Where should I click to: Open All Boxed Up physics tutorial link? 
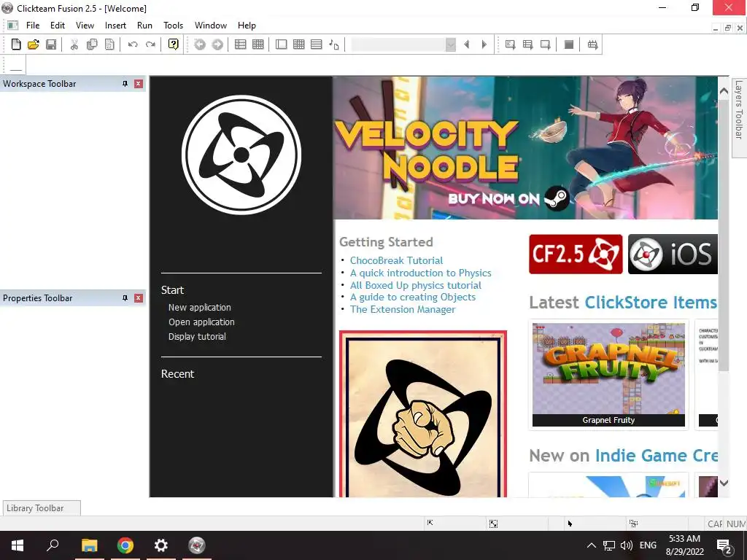(415, 285)
